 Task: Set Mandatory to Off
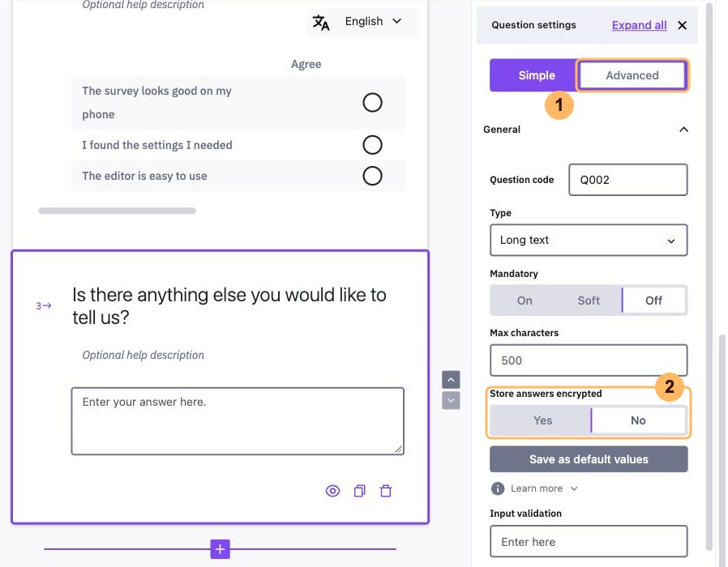653,301
